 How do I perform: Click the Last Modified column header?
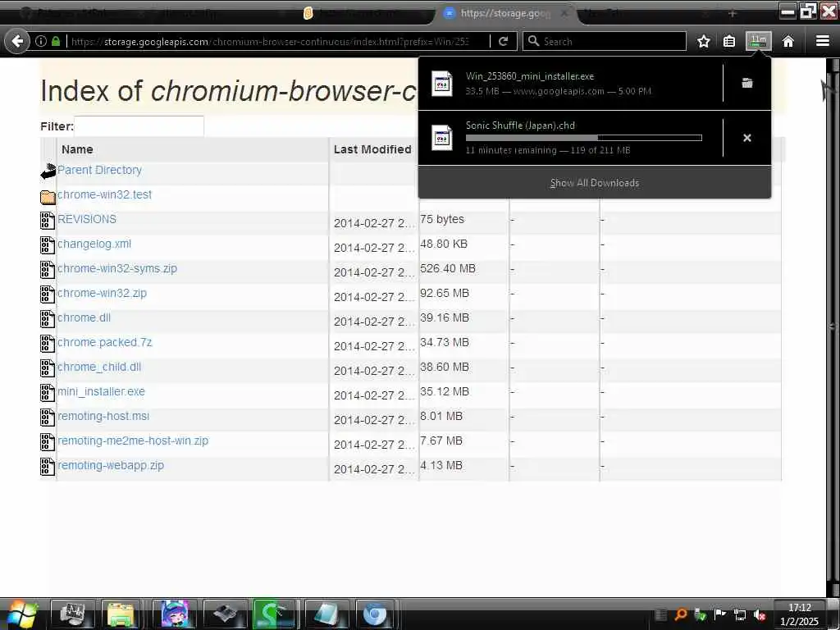(x=372, y=149)
